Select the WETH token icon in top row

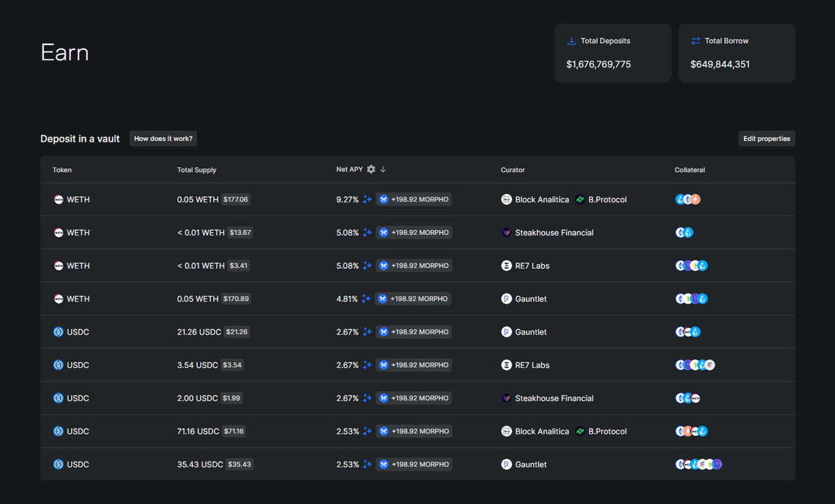58,199
